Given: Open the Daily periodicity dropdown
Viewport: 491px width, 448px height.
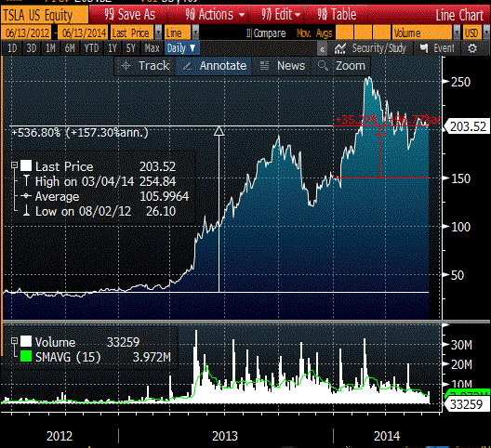Looking at the screenshot, I should point(181,48).
